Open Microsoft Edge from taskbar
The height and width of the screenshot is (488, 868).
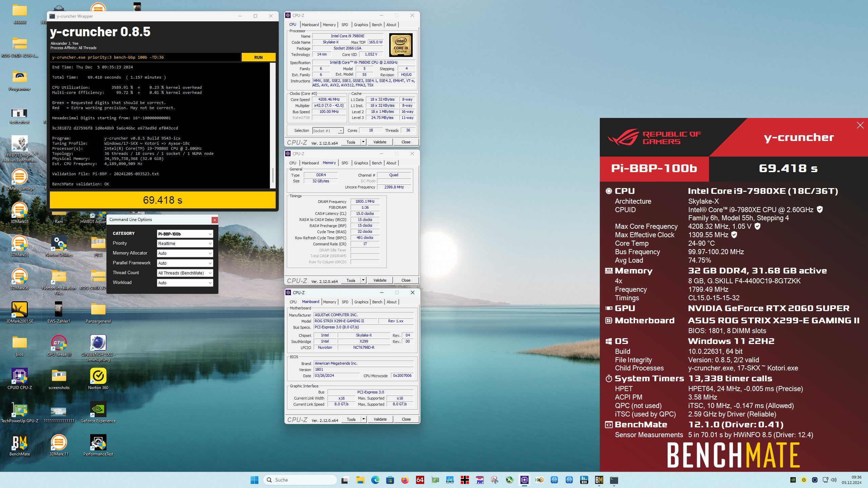(375, 480)
